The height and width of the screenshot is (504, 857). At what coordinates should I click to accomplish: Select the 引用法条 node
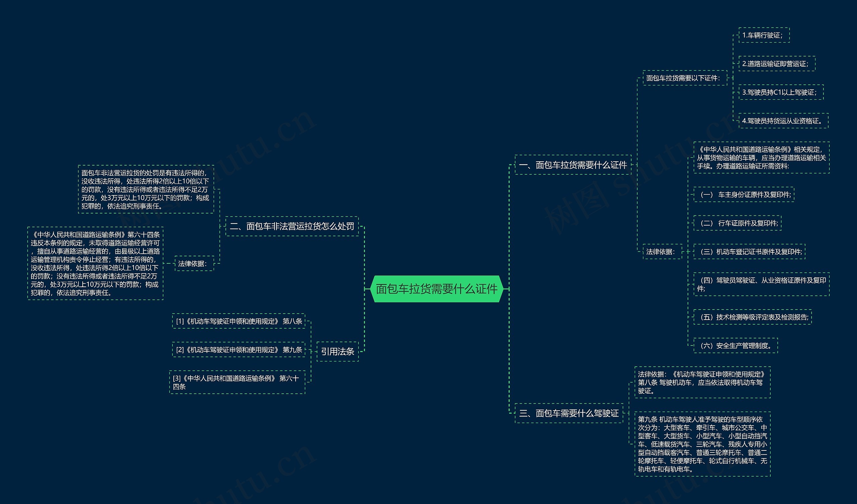(x=337, y=351)
